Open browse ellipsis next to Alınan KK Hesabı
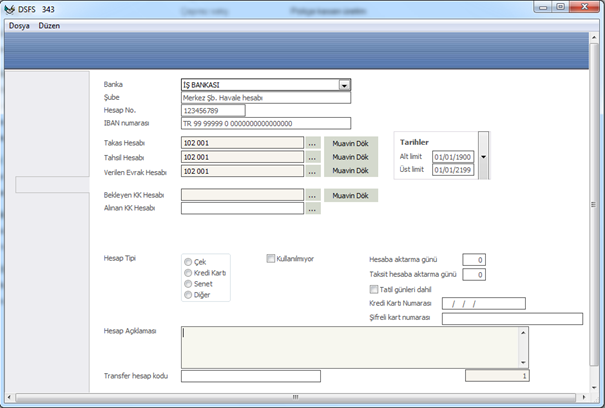The image size is (605, 408). tap(313, 209)
